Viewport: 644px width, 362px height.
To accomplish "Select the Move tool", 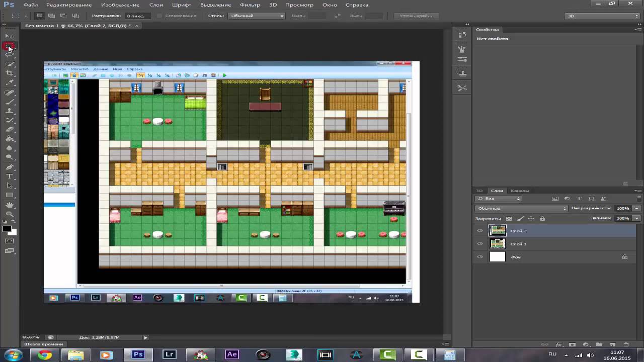I will [x=10, y=36].
